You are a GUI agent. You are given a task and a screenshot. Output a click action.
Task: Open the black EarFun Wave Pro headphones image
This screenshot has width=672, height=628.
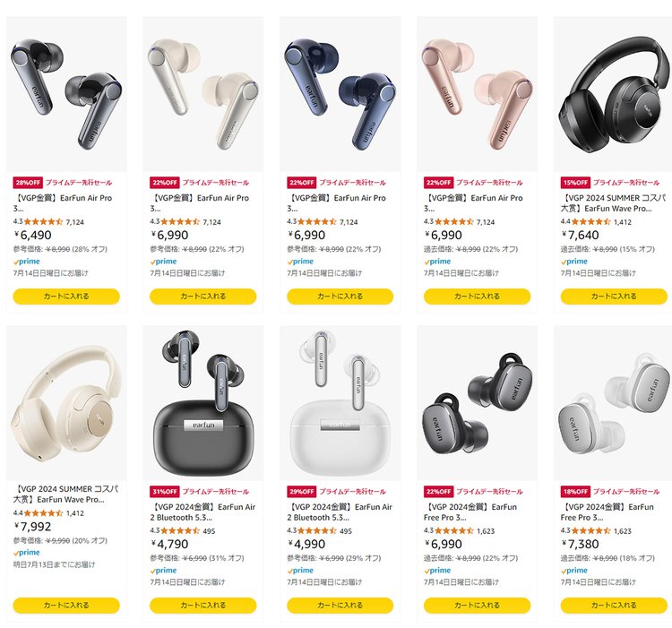613,94
